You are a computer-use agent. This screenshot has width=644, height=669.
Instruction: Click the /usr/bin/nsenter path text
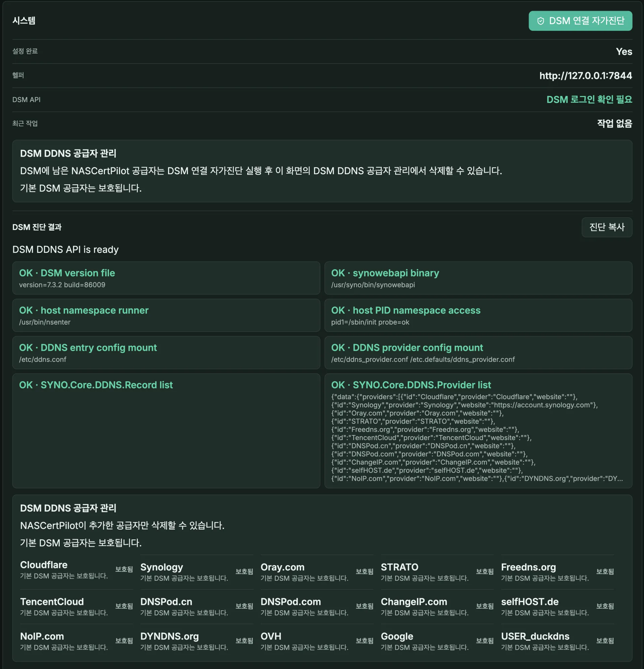point(45,322)
